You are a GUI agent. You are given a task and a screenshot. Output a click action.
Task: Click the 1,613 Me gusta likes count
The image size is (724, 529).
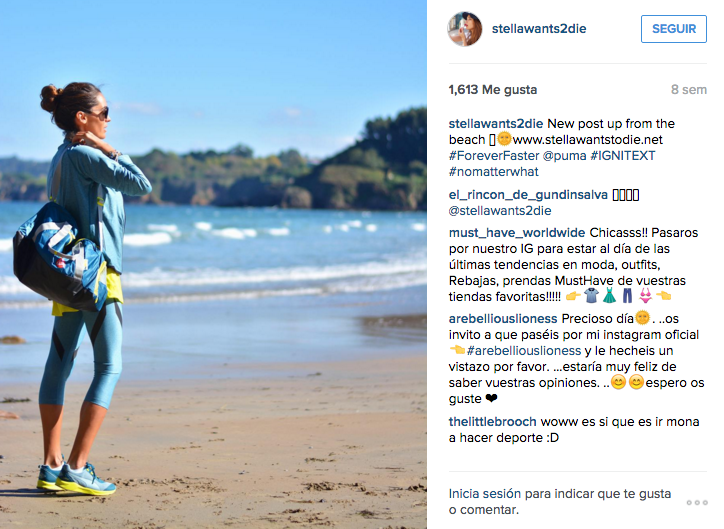pos(493,90)
